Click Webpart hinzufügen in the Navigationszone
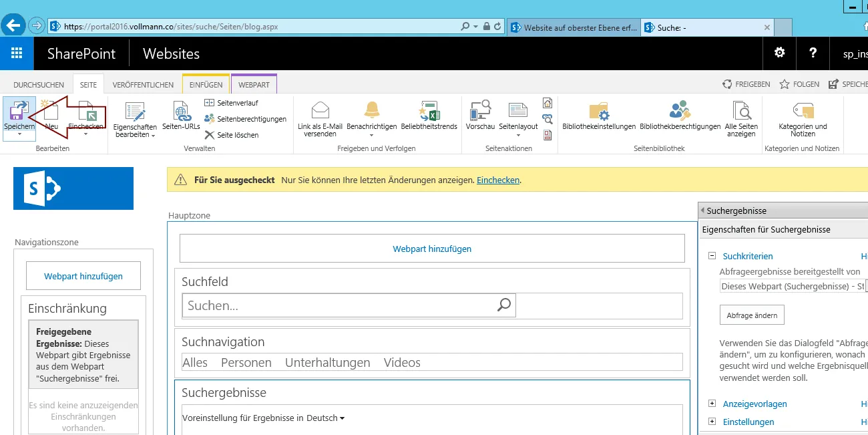The width and height of the screenshot is (868, 435). [83, 276]
